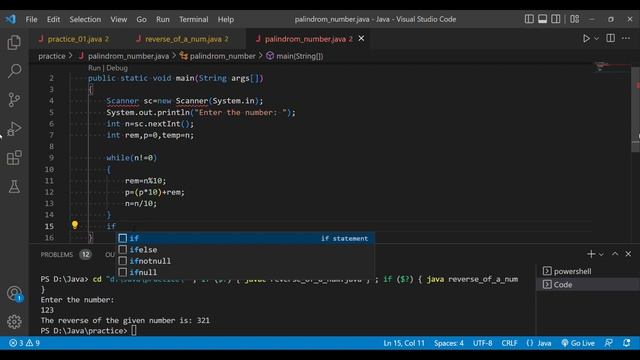The width and height of the screenshot is (640, 360).
Task: Split the editor to the right
Action: tap(610, 38)
